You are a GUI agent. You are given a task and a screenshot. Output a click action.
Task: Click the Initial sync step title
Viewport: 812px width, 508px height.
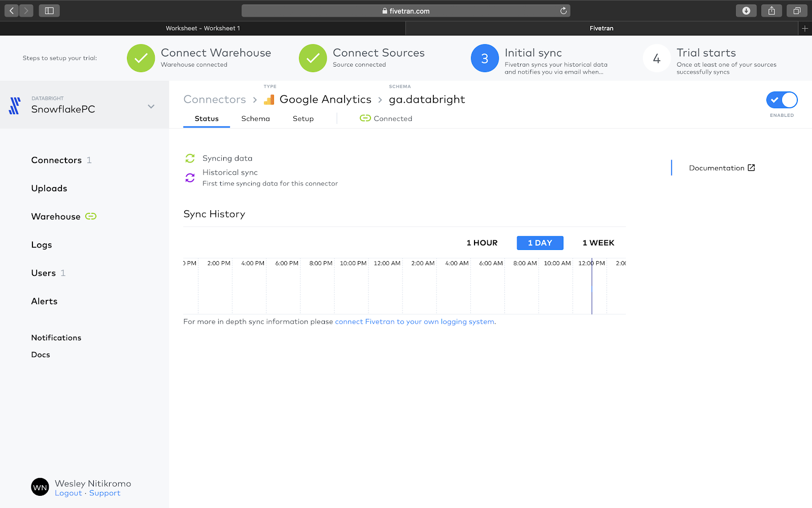[533, 53]
